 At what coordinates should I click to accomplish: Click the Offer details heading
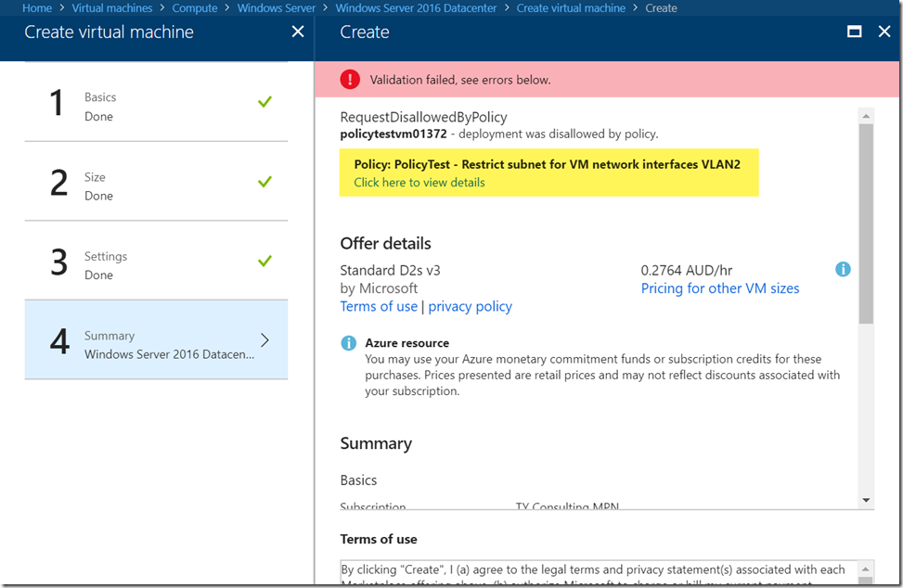click(x=385, y=243)
